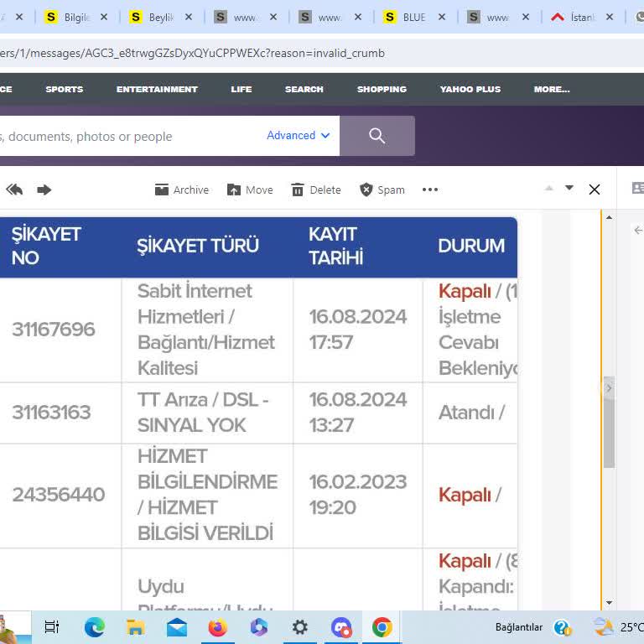Image resolution: width=644 pixels, height=644 pixels.
Task: Go to the next message arrow
Action: [x=569, y=188]
